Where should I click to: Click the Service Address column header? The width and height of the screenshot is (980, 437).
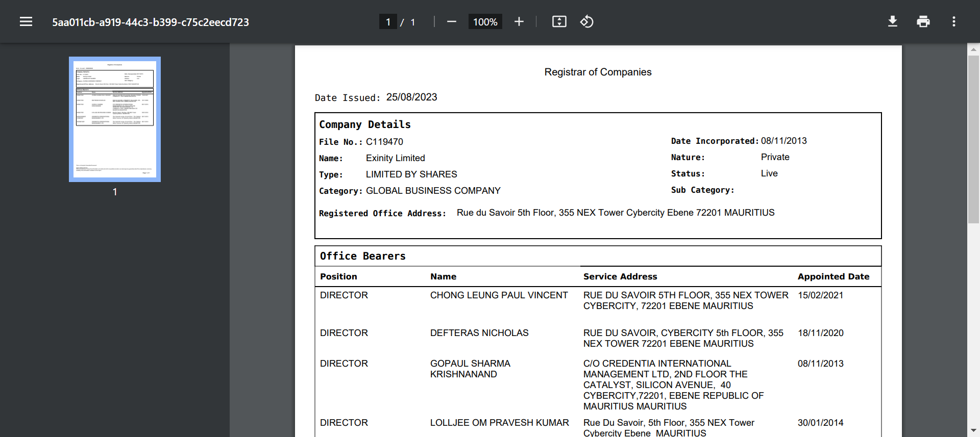[x=620, y=276]
